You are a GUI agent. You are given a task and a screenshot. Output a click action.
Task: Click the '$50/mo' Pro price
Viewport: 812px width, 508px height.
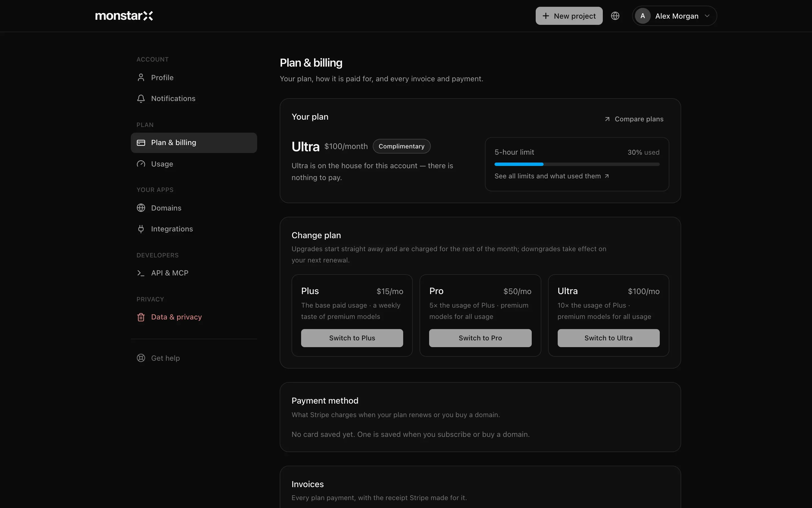click(517, 291)
